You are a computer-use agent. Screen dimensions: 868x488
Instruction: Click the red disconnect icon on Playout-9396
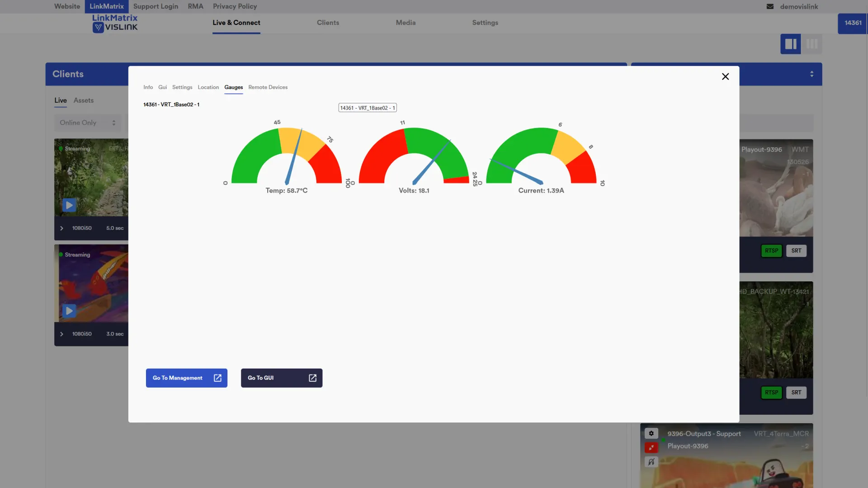651,447
